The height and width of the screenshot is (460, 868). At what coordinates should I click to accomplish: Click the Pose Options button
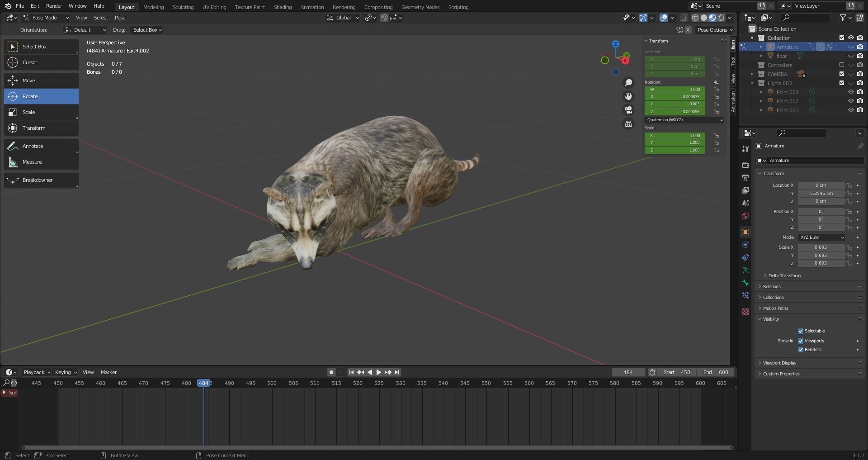coord(715,30)
